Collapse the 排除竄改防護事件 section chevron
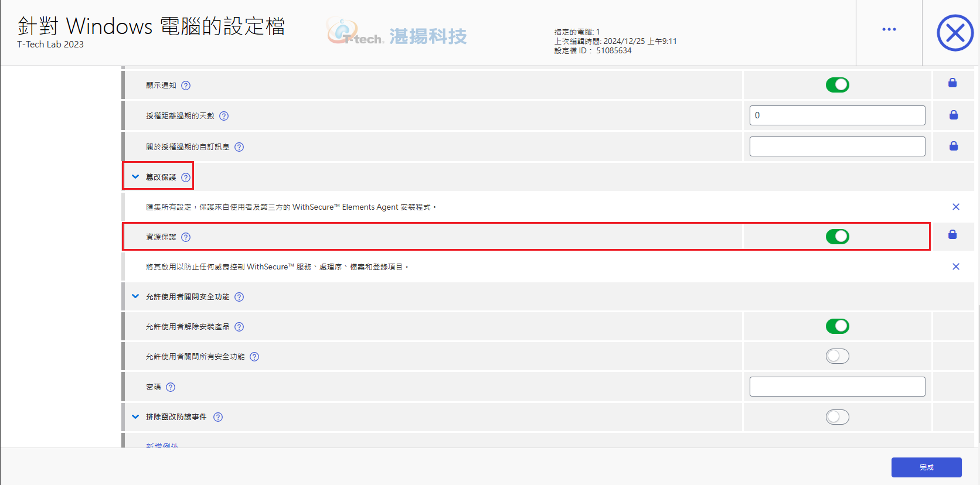This screenshot has width=980, height=485. coord(135,417)
